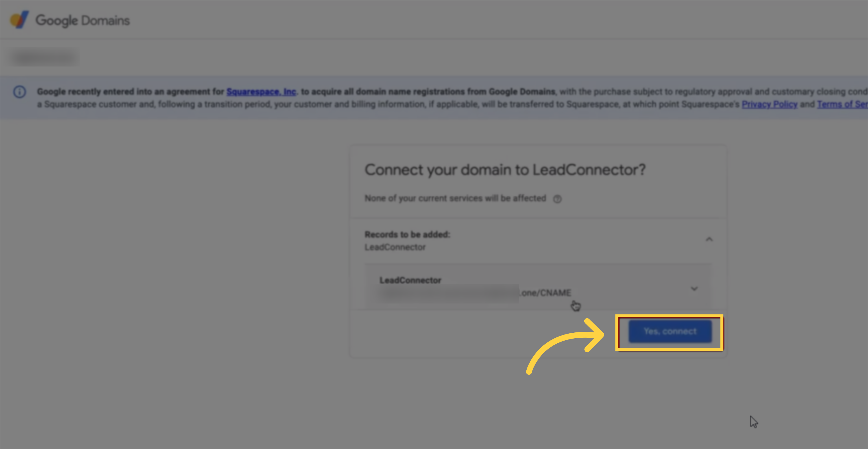
Task: Collapse the Records to be added section
Action: [x=709, y=239]
